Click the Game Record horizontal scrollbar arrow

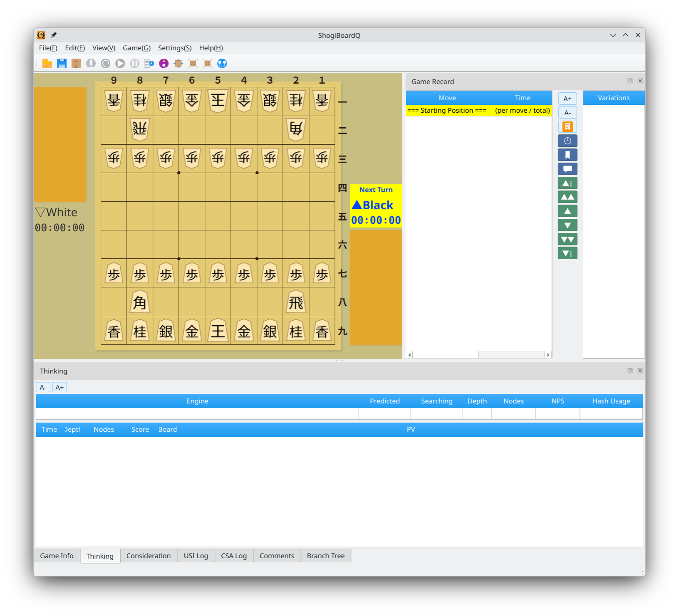pos(409,354)
